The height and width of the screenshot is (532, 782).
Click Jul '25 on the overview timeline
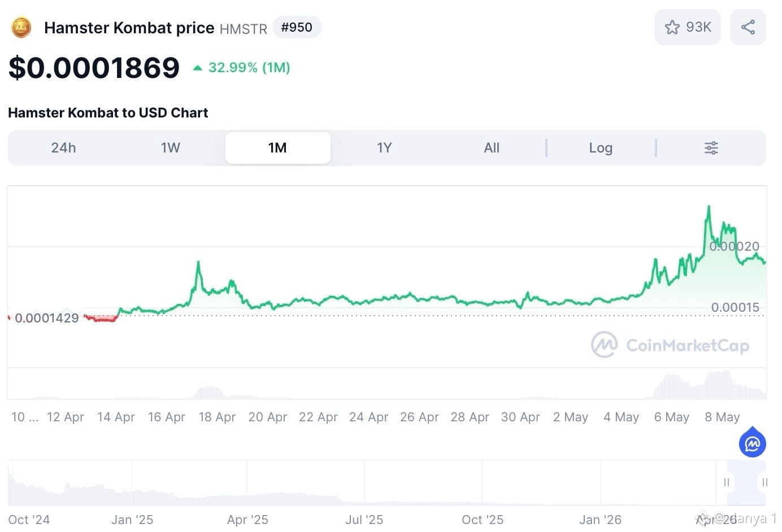(x=364, y=520)
